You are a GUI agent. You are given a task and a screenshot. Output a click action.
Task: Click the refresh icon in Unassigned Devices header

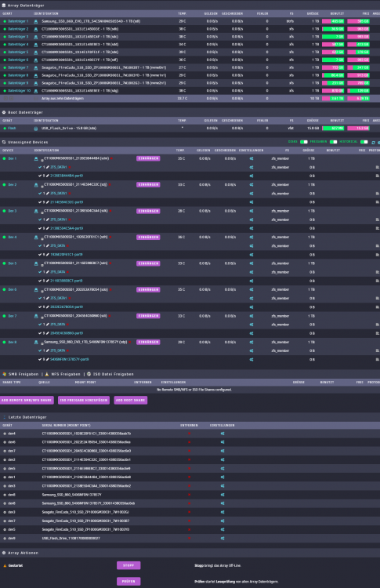(373, 143)
